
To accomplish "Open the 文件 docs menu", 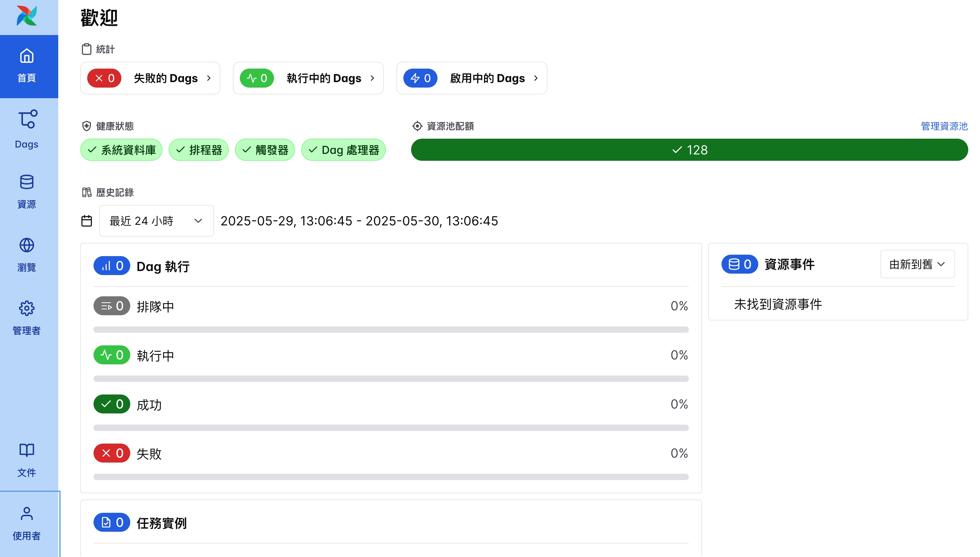I will tap(27, 460).
